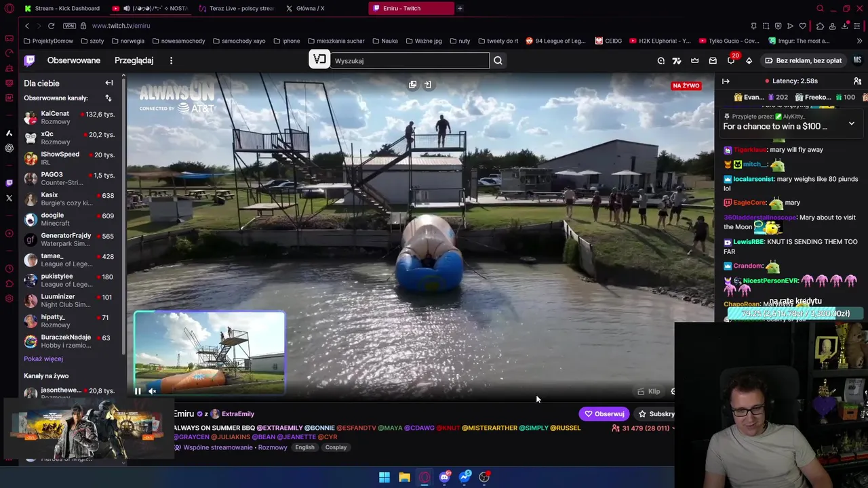This screenshot has width=868, height=488.
Task: Unmute the mini player volume
Action: (x=152, y=391)
